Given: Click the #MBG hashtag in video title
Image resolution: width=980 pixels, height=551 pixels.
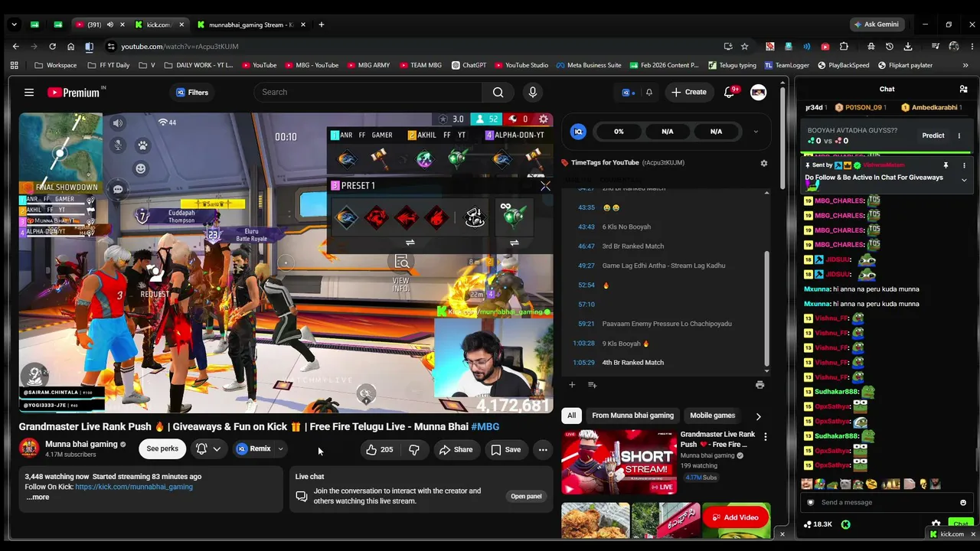Looking at the screenshot, I should 485,427.
